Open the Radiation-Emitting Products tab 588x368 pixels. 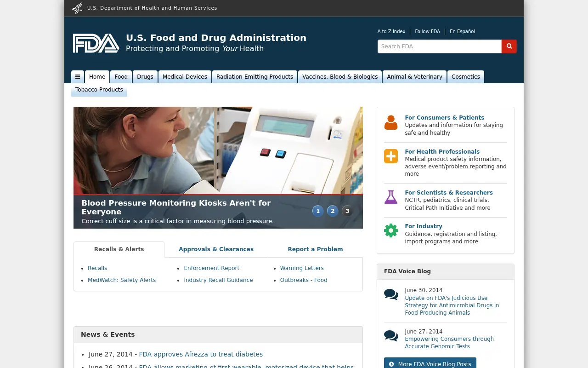[x=255, y=77]
